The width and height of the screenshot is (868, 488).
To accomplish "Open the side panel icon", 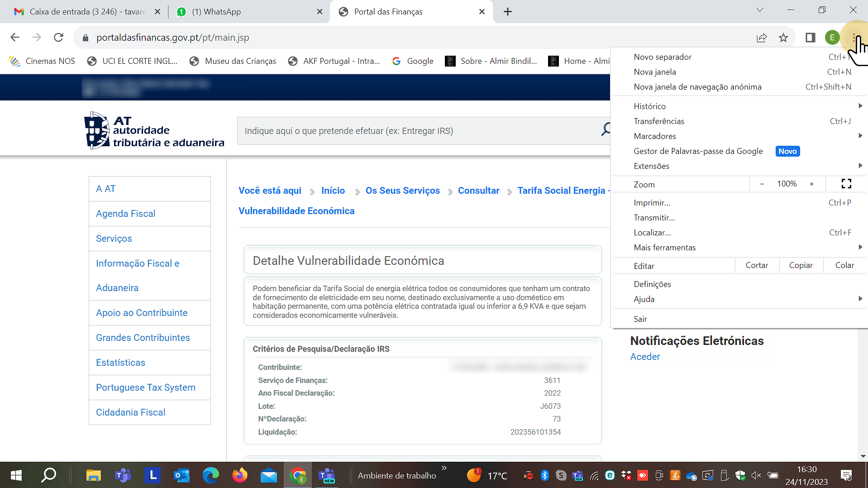I will point(810,38).
